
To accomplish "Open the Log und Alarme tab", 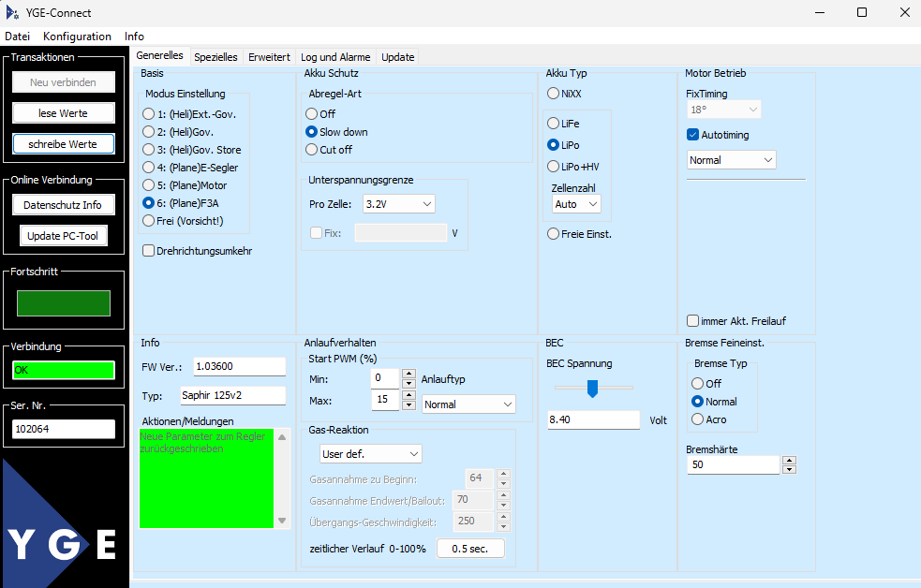I will click(335, 57).
